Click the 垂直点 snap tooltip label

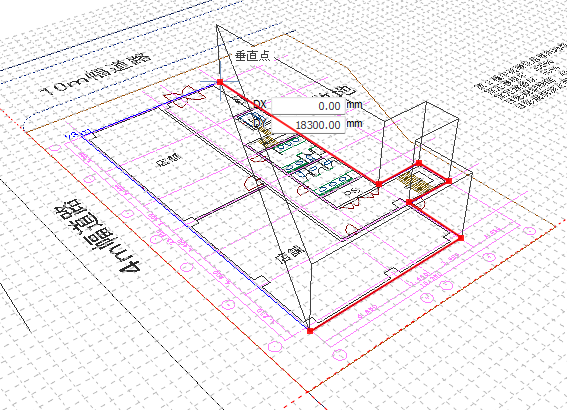coord(252,56)
